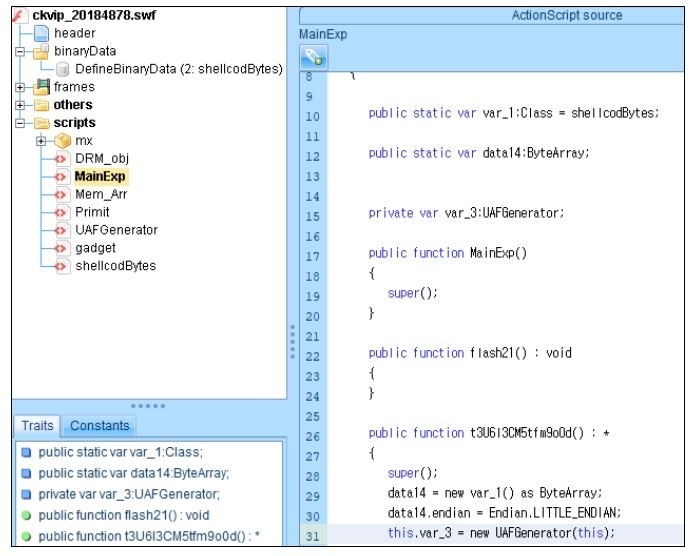Click the mx package icon
This screenshot has height=556, width=698.
[x=63, y=141]
